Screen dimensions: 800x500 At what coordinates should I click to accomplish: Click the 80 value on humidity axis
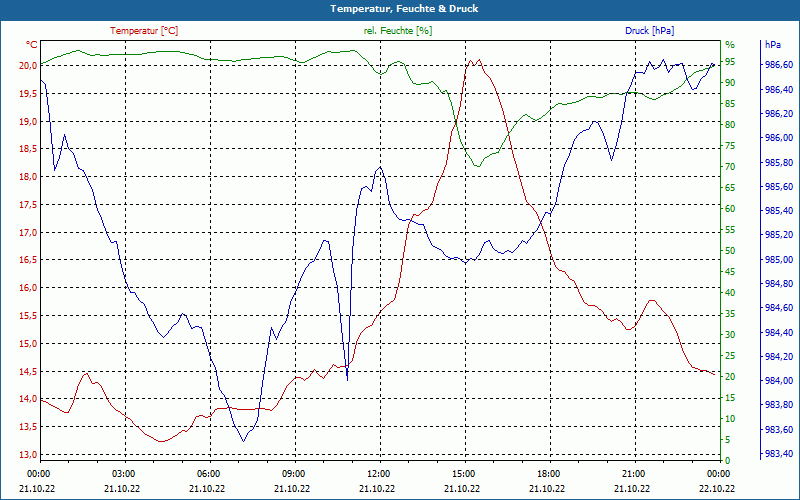pos(730,124)
